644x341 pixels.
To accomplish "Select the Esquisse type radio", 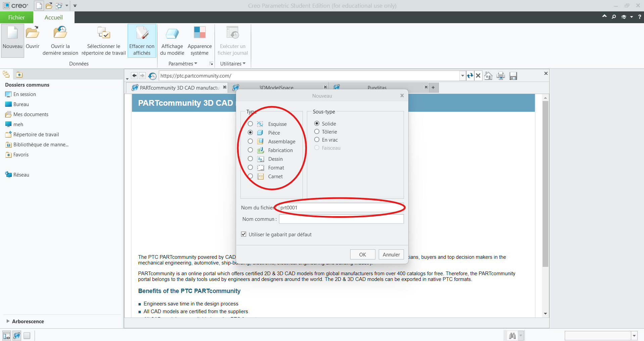I will pyautogui.click(x=250, y=124).
